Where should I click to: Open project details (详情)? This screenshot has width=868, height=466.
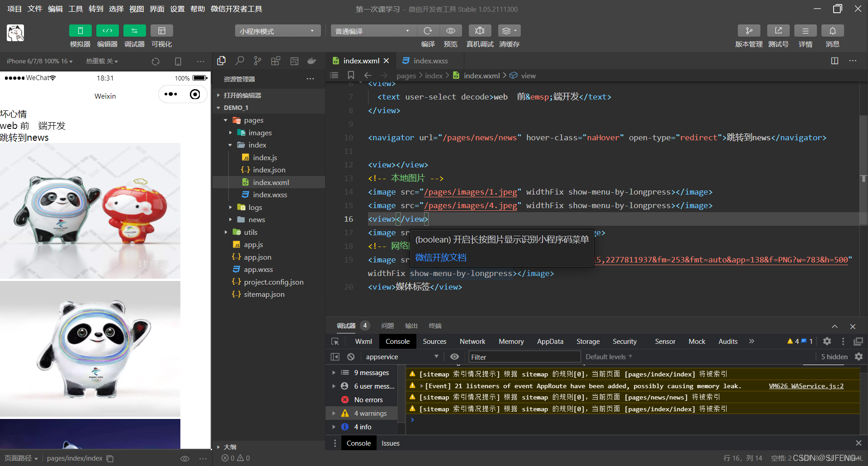[x=805, y=31]
